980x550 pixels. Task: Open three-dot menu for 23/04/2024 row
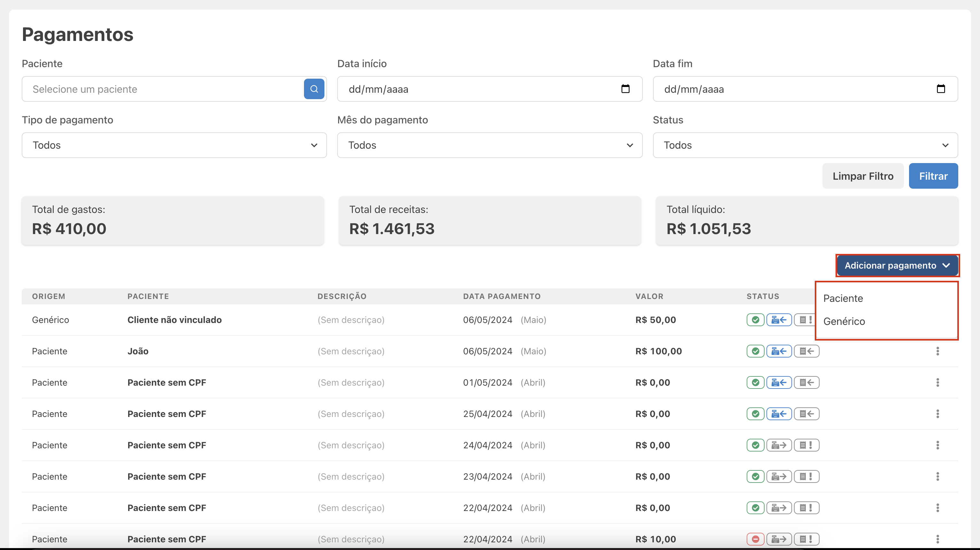click(938, 476)
